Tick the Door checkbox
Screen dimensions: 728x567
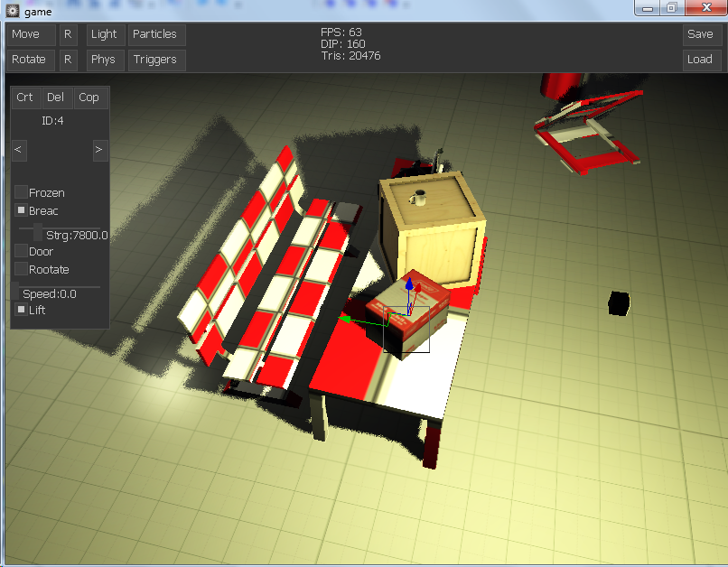point(21,251)
